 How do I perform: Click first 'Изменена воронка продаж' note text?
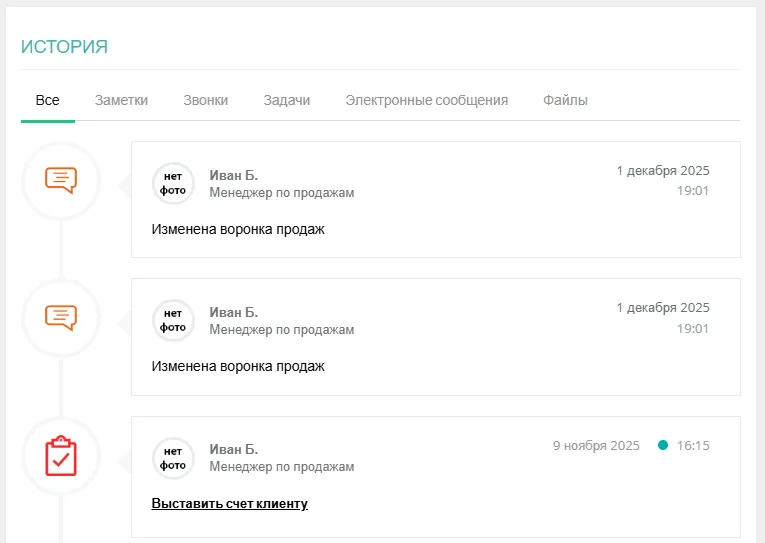click(x=238, y=229)
